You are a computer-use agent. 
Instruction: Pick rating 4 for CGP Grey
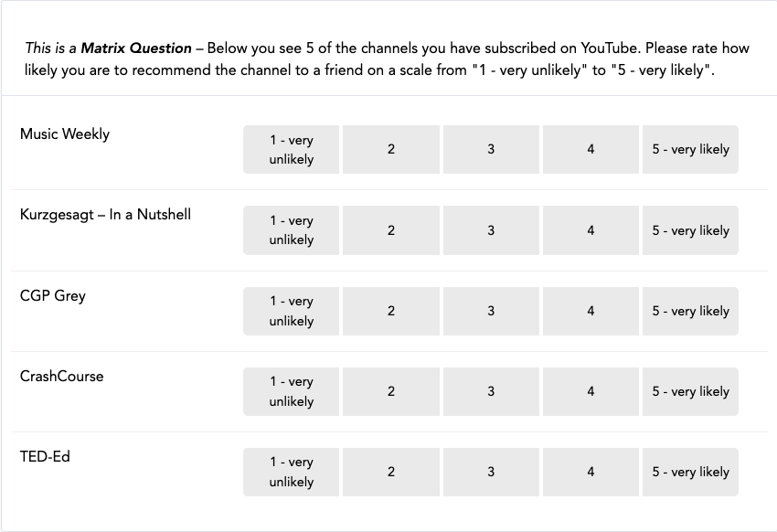click(591, 311)
